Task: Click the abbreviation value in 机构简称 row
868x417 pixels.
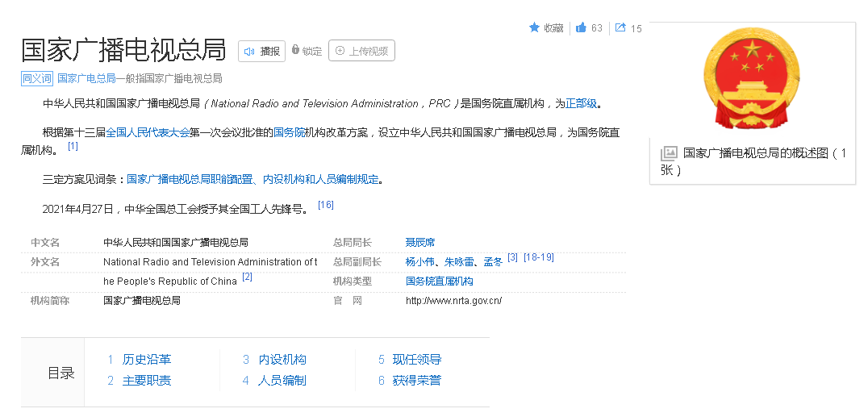Action: coord(142,301)
